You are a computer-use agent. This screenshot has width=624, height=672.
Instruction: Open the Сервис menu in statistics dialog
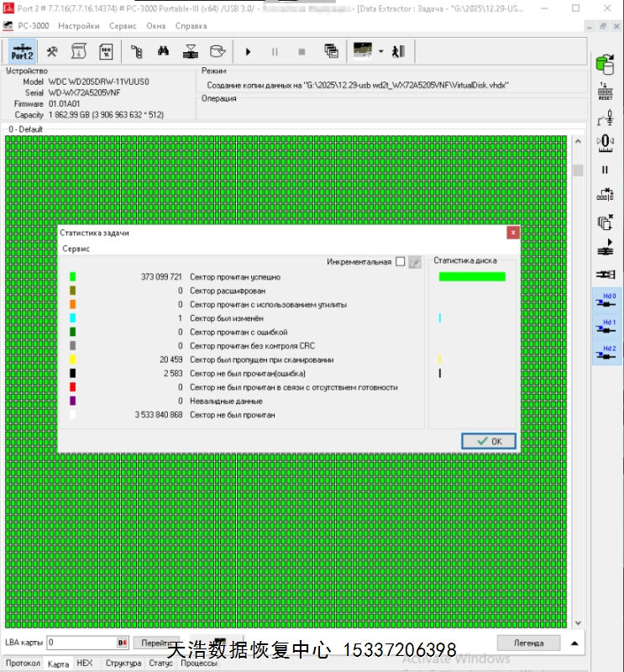coord(76,249)
